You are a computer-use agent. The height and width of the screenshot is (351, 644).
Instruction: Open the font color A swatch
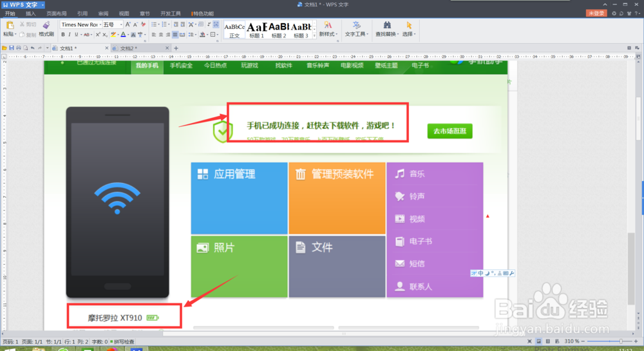[x=123, y=35]
